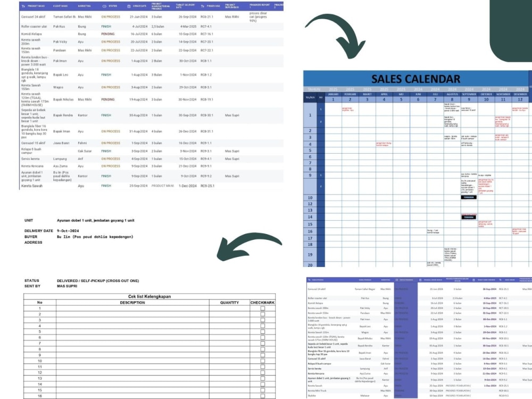Image resolution: width=532 pixels, height=399 pixels.
Task: Click FINISH status in Roller coaster ulat row
Action: (106, 27)
